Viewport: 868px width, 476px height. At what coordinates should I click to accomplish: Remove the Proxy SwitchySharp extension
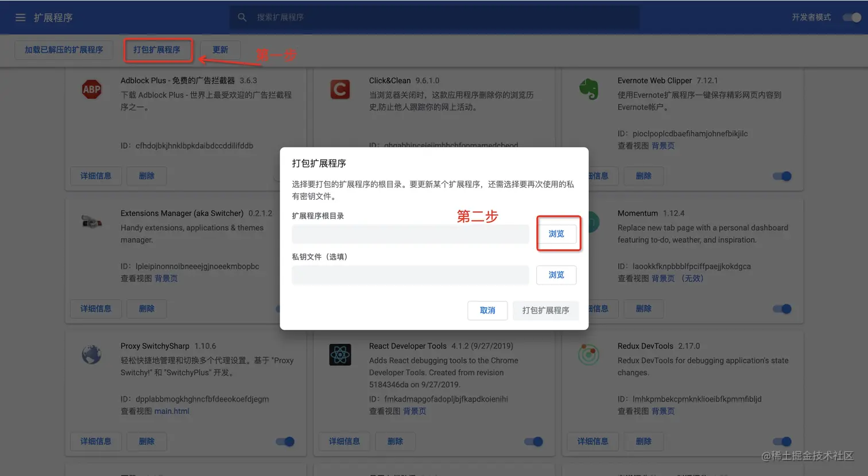(146, 441)
